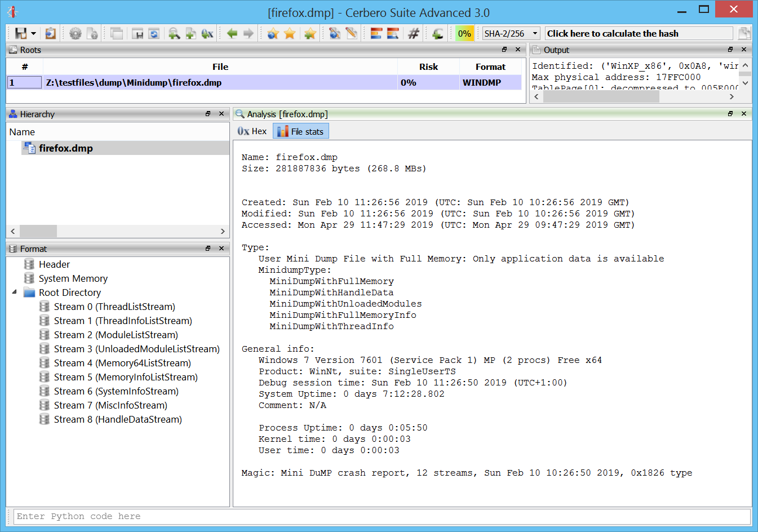This screenshot has width=758, height=532.
Task: Click the star with green plus icon
Action: click(309, 34)
